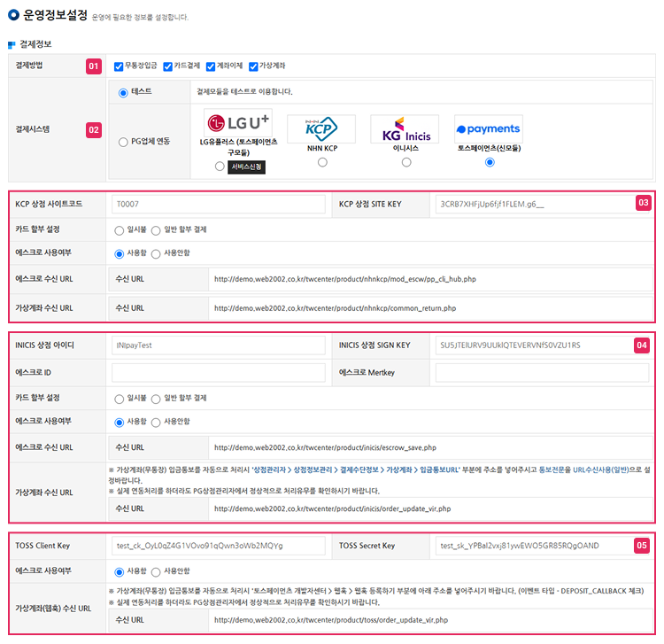Click the INICIS order_update_vir.php URL

click(332, 508)
